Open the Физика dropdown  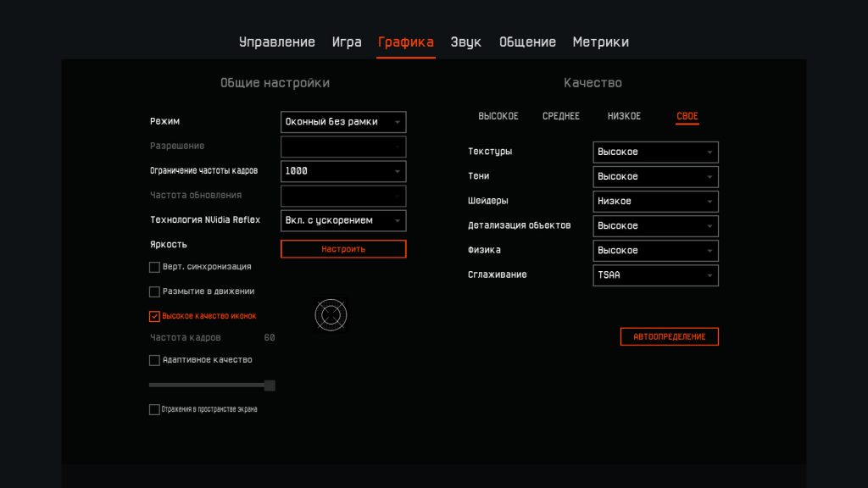tap(654, 250)
